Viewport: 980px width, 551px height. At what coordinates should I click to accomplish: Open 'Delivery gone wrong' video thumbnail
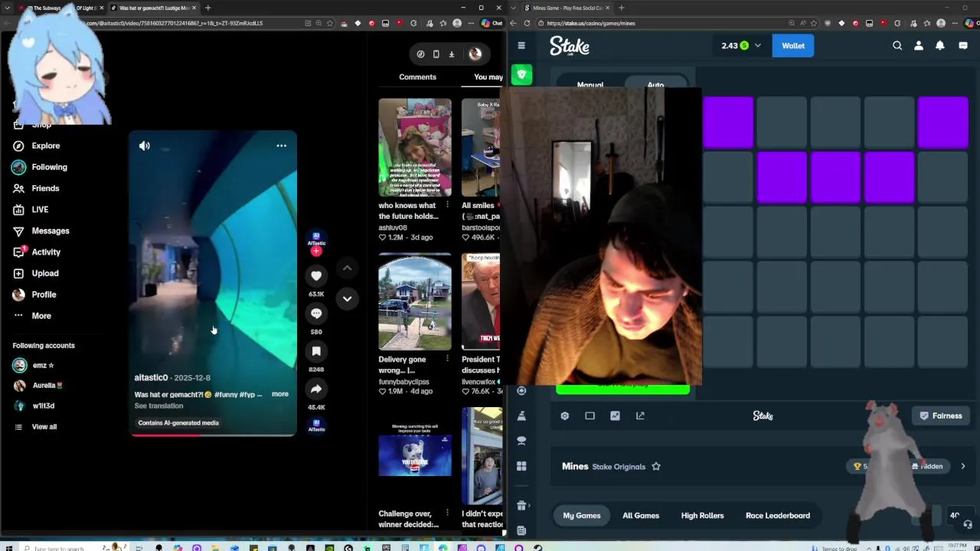pos(415,302)
